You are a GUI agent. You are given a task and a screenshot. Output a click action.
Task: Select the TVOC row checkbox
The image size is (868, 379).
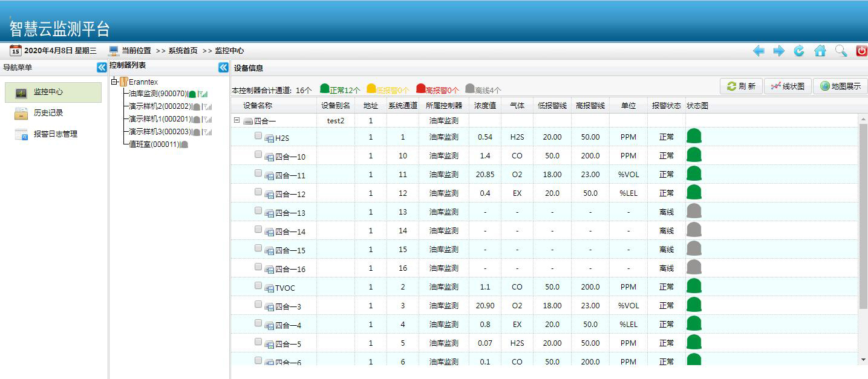click(x=258, y=286)
